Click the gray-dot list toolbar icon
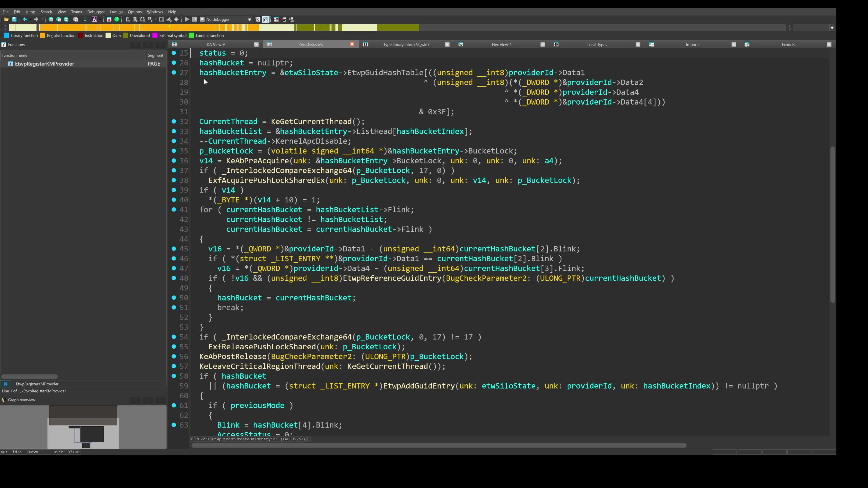The image size is (868, 488). click(x=291, y=19)
